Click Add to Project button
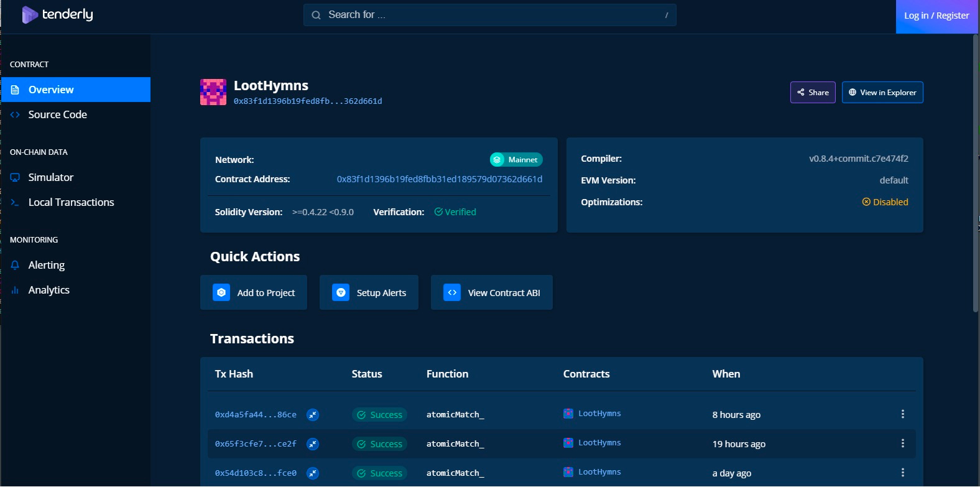The image size is (980, 487). tap(254, 292)
